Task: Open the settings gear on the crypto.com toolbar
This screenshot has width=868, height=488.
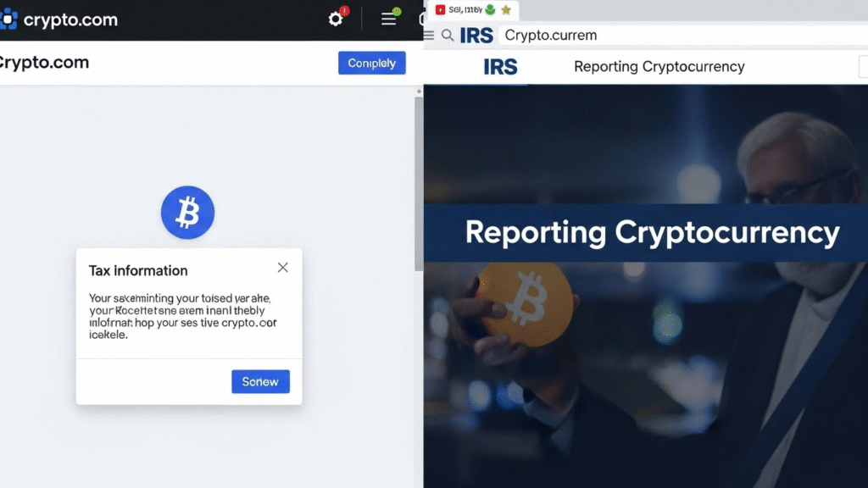Action: (335, 17)
